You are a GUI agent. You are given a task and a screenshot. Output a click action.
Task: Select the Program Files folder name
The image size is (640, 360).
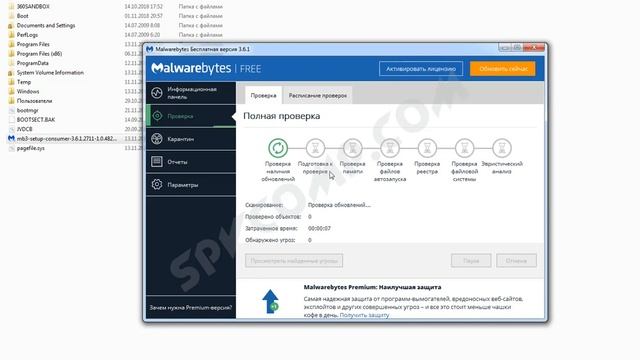(x=33, y=44)
